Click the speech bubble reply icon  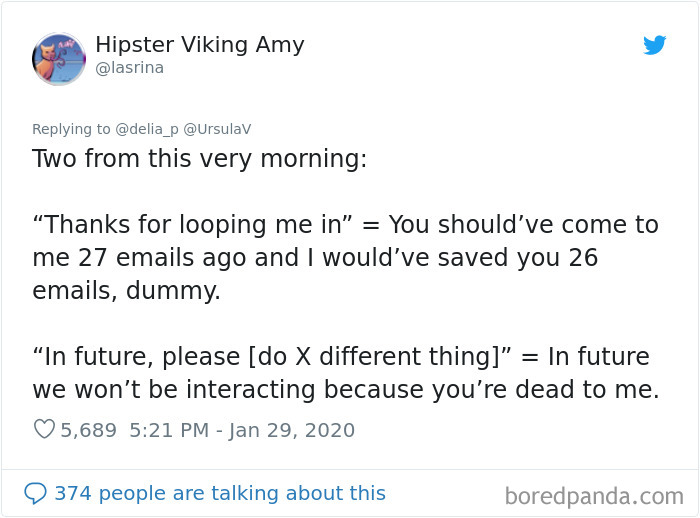(x=35, y=493)
